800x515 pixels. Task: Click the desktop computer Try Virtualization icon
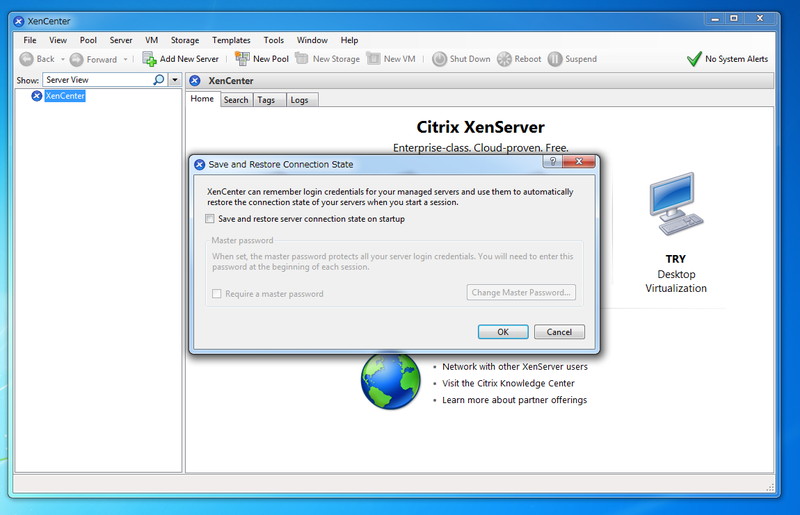point(676,203)
